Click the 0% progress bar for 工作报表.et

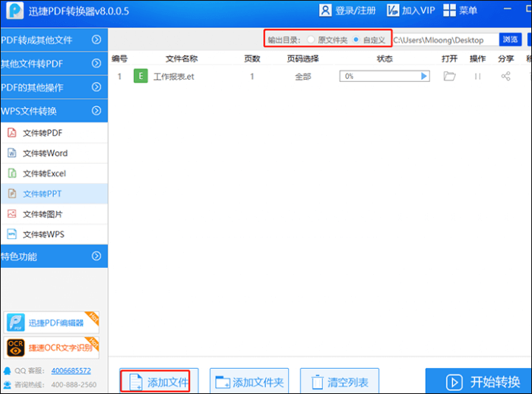[x=385, y=76]
